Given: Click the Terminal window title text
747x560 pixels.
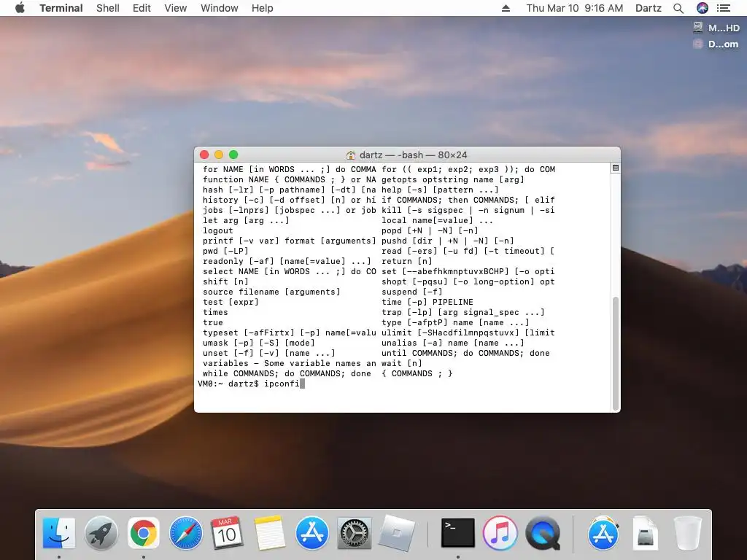Looking at the screenshot, I should [413, 155].
